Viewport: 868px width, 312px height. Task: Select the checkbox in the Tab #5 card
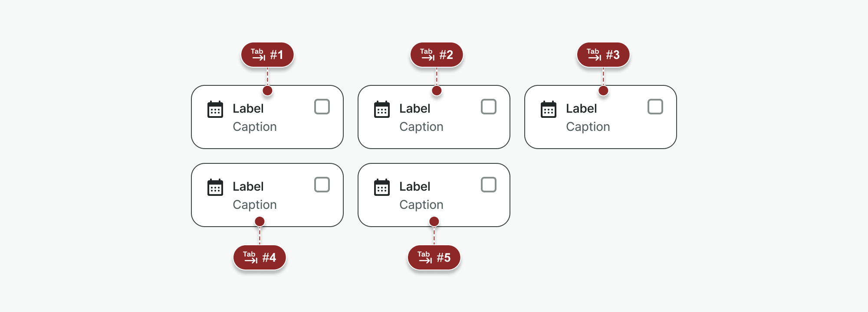[489, 185]
